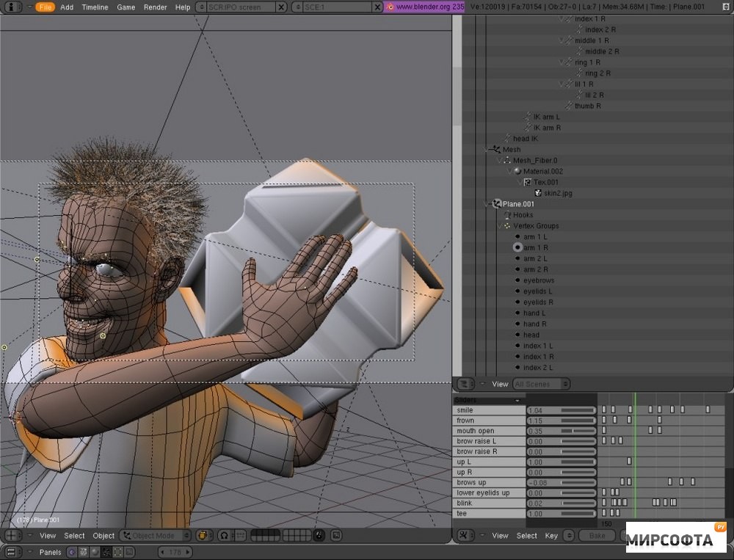This screenshot has height=560, width=734.
Task: Click the Logic context icon beside Panels
Action: tap(72, 553)
